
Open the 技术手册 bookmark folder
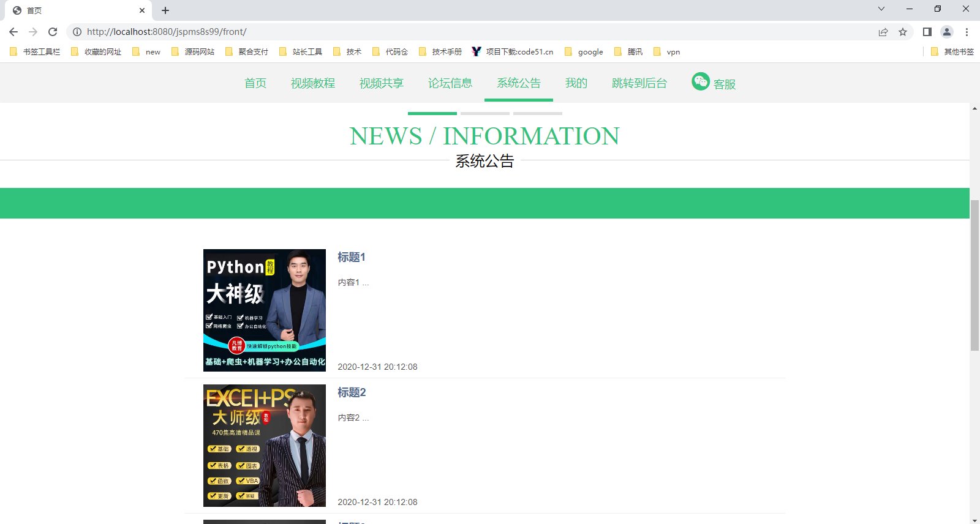[x=440, y=52]
